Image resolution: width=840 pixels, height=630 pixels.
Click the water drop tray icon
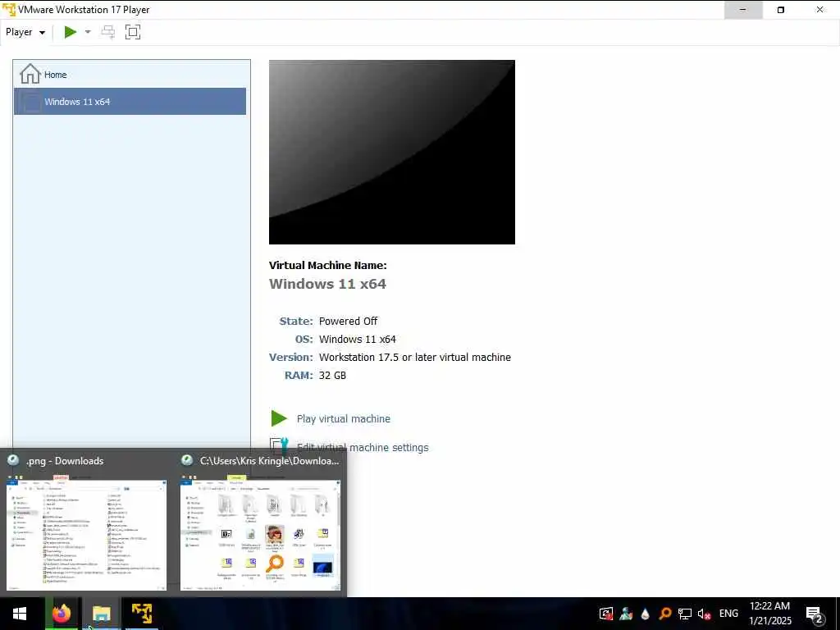[x=645, y=614]
